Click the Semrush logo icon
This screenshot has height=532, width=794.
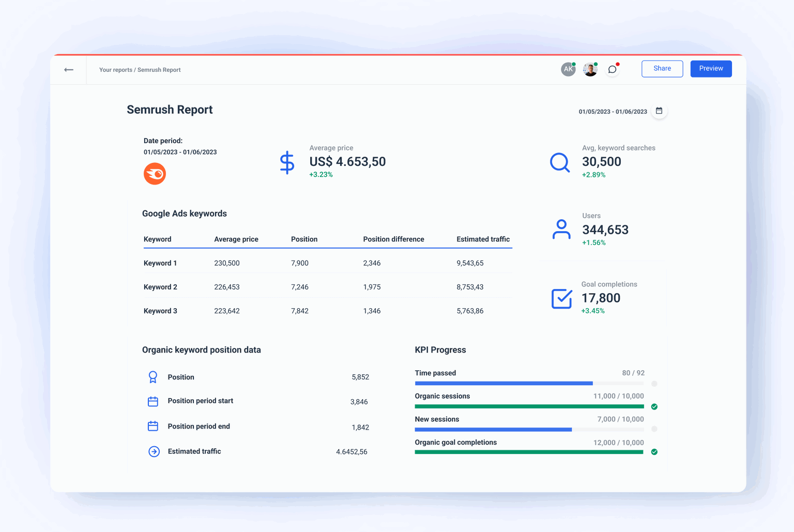tap(154, 174)
